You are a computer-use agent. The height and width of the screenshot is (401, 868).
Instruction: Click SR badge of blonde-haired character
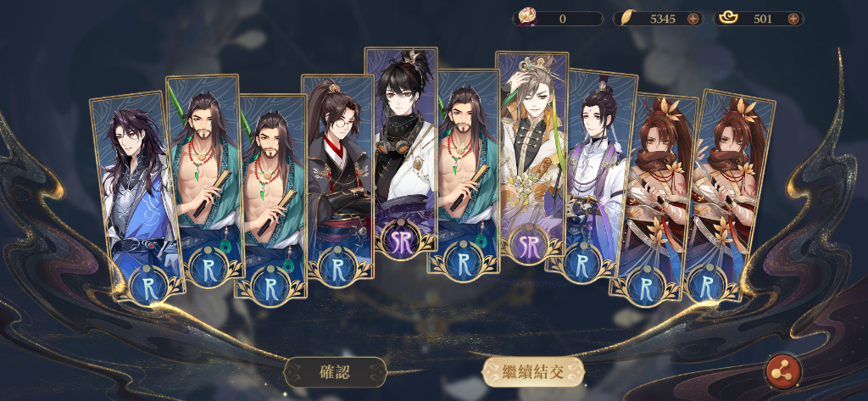pos(529,247)
